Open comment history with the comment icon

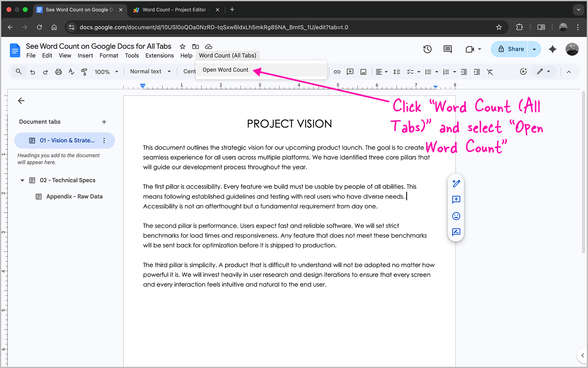pos(447,49)
